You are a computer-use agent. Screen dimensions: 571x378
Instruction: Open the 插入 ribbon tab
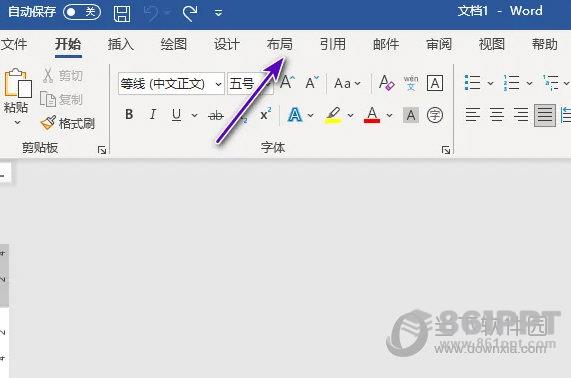click(x=121, y=44)
